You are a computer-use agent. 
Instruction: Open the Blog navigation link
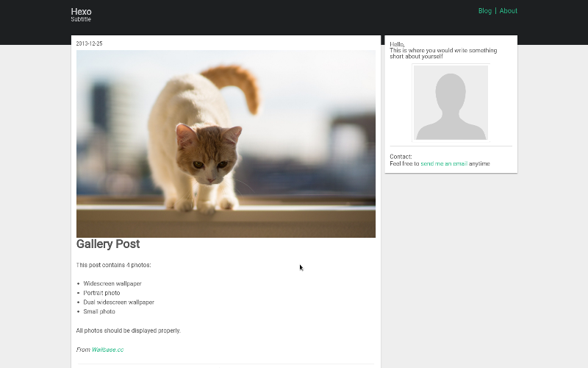(x=484, y=11)
